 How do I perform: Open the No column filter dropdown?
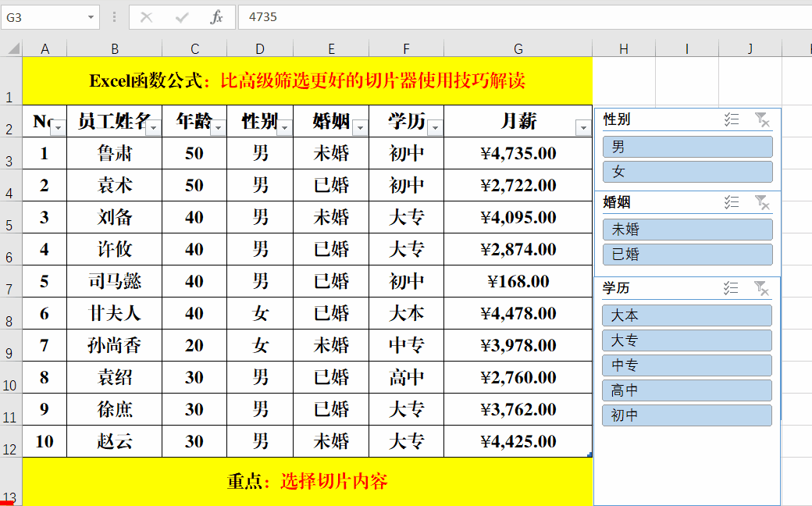coord(59,127)
